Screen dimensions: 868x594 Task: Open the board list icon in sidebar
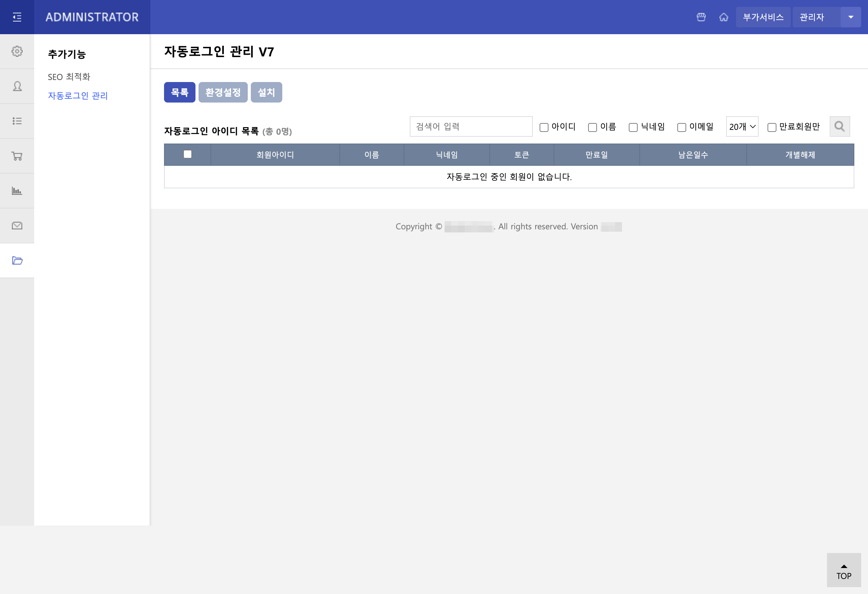17,121
